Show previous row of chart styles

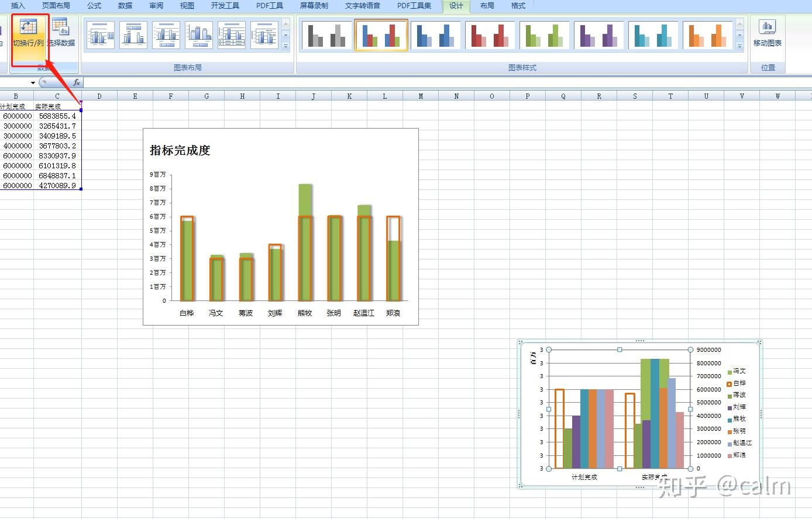pyautogui.click(x=740, y=25)
